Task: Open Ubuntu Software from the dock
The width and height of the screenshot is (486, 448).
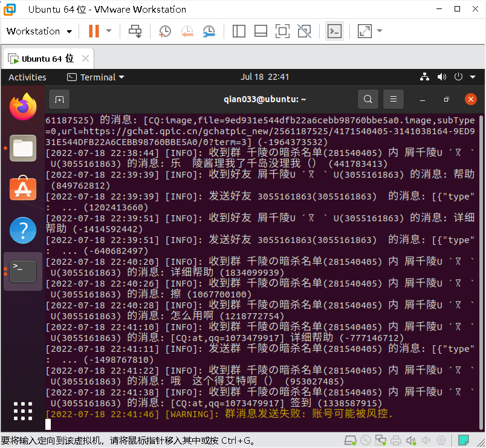Action: click(23, 189)
